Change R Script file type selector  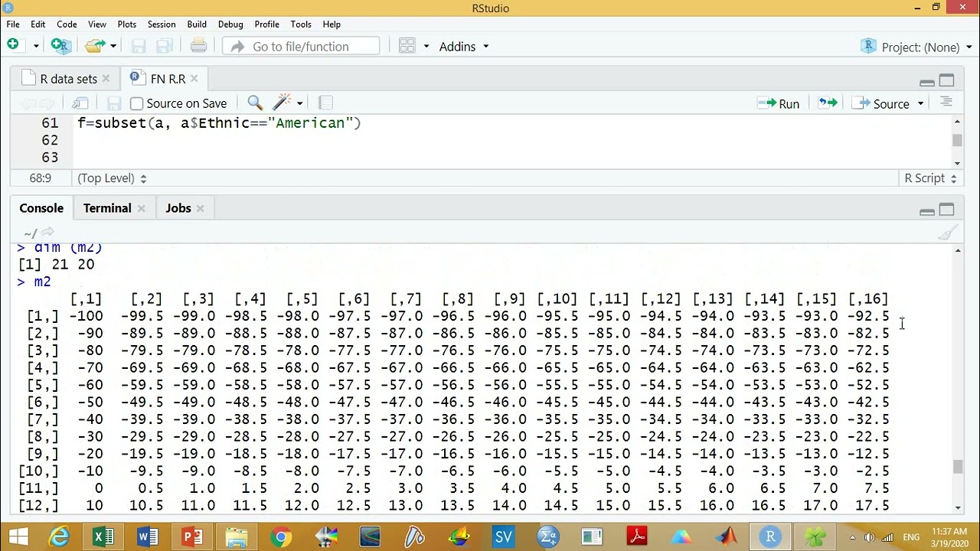pyautogui.click(x=930, y=178)
